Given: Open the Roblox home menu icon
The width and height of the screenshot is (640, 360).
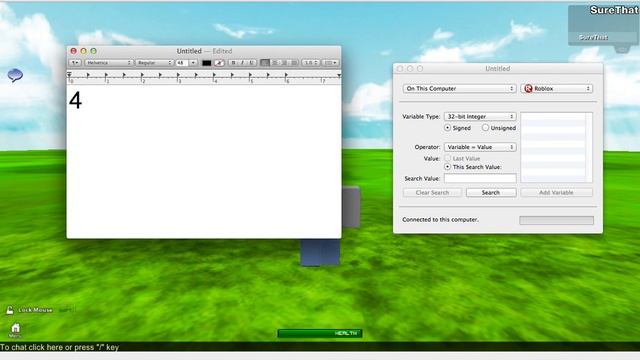Looking at the screenshot, I should (15, 330).
